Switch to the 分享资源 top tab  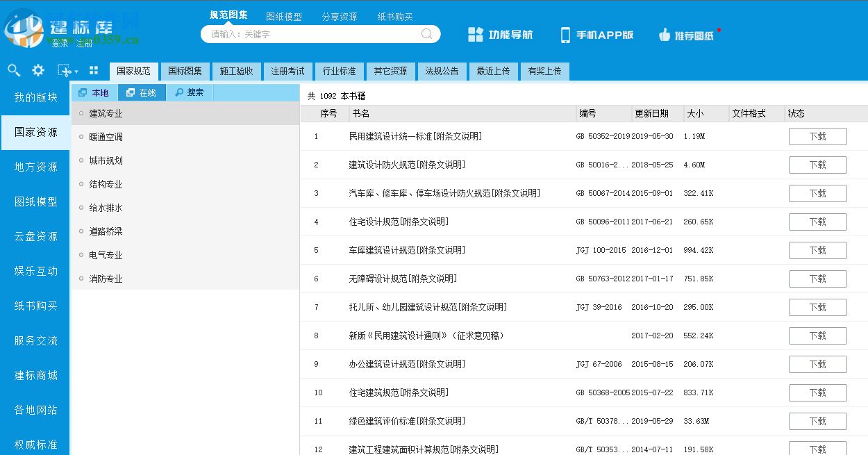pyautogui.click(x=340, y=17)
